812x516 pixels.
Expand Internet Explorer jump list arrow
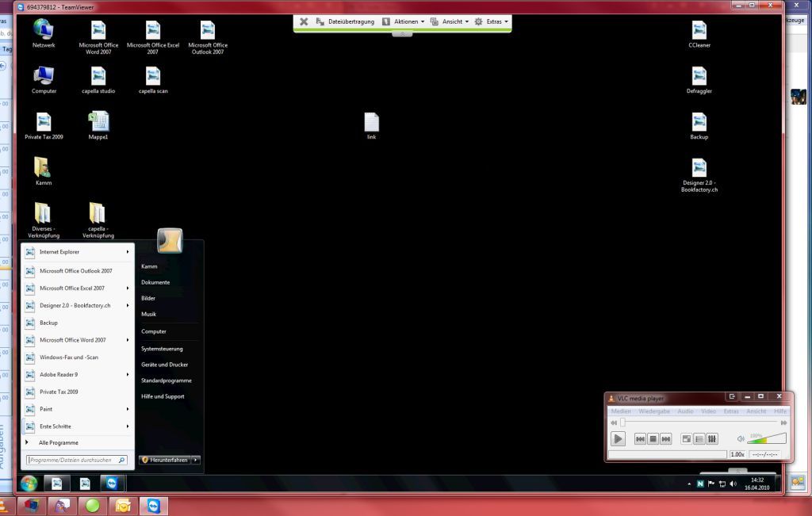click(x=128, y=252)
